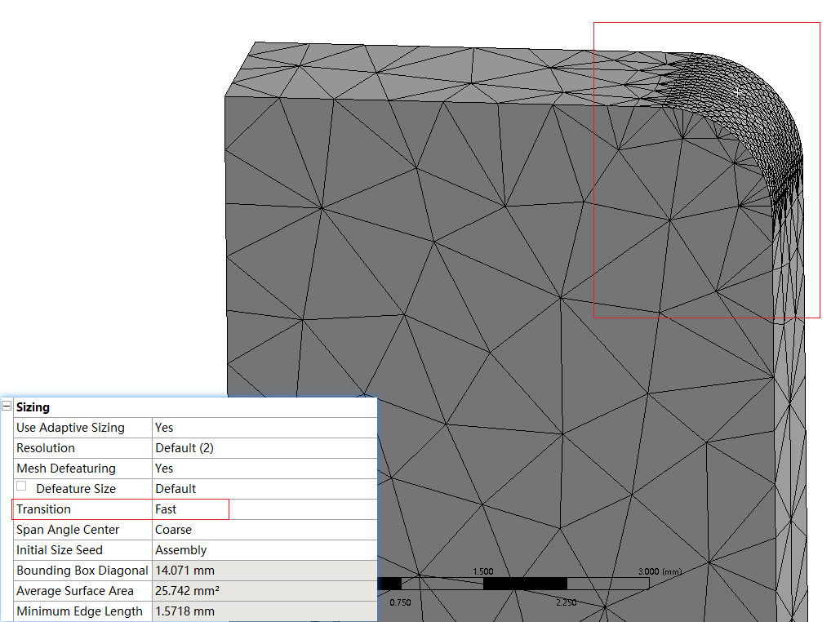The image size is (840, 622).
Task: Click the Average Surface Area 25.742 mm² value
Action: [264, 591]
